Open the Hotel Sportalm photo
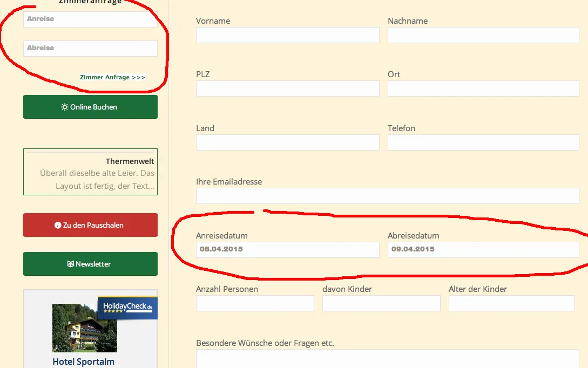 point(85,328)
